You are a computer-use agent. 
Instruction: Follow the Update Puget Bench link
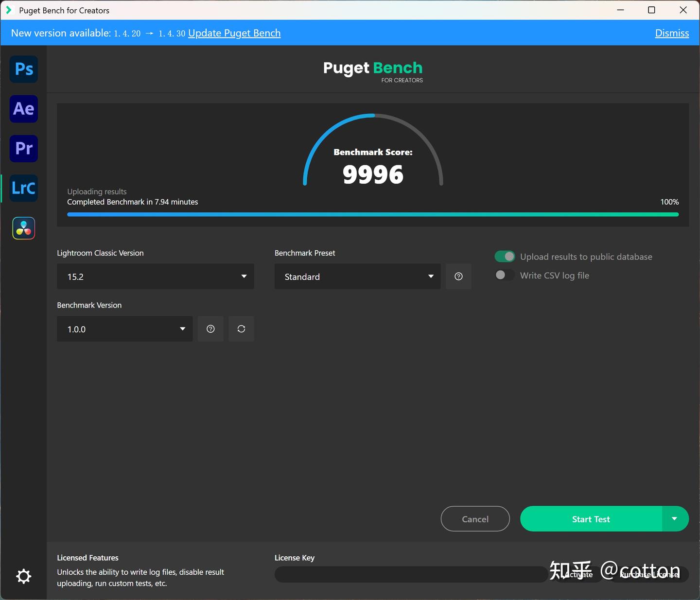[234, 33]
